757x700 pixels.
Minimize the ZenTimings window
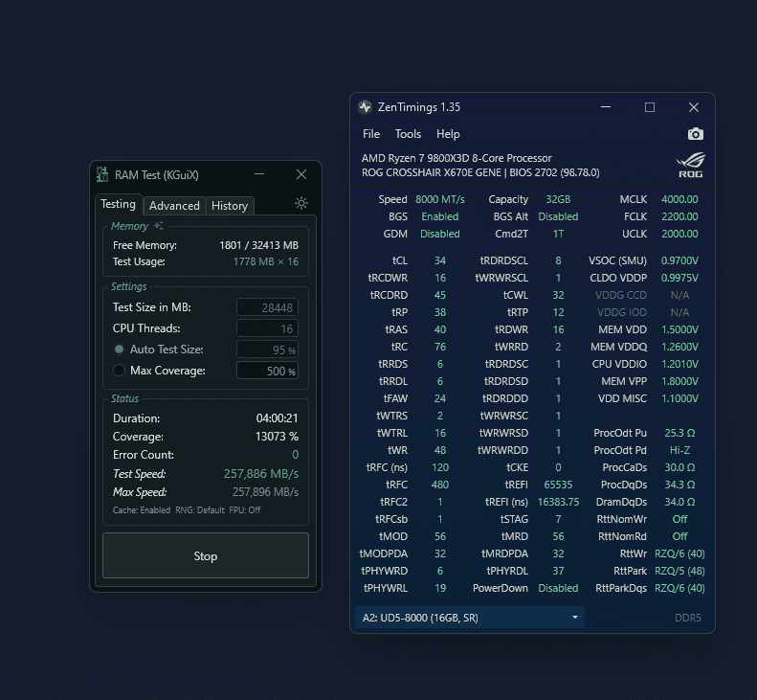(x=606, y=106)
